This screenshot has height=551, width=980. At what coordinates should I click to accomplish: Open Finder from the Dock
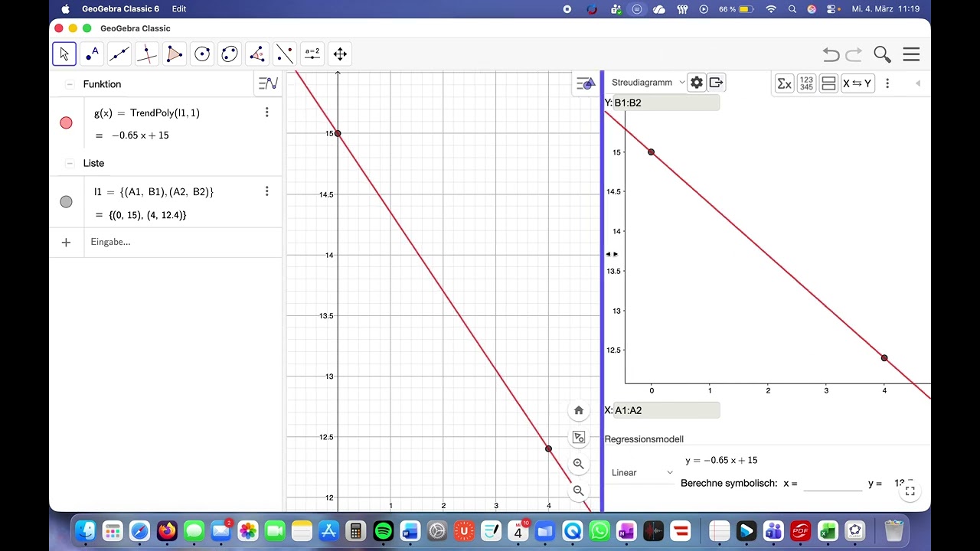click(86, 530)
